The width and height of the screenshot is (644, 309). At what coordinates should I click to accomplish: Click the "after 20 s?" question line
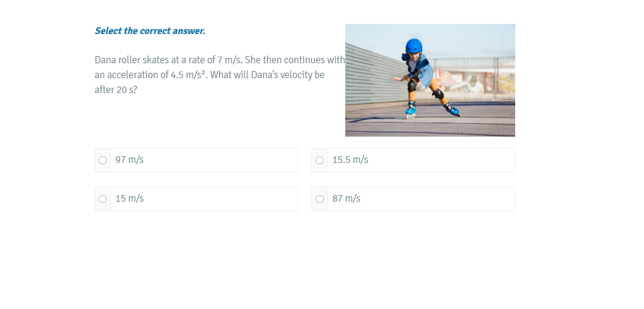[x=116, y=90]
